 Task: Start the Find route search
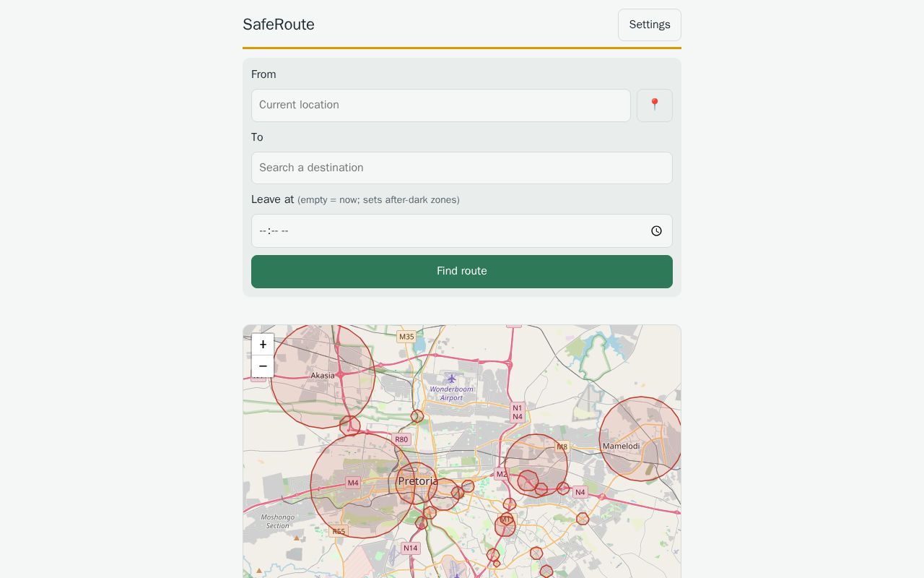462,272
